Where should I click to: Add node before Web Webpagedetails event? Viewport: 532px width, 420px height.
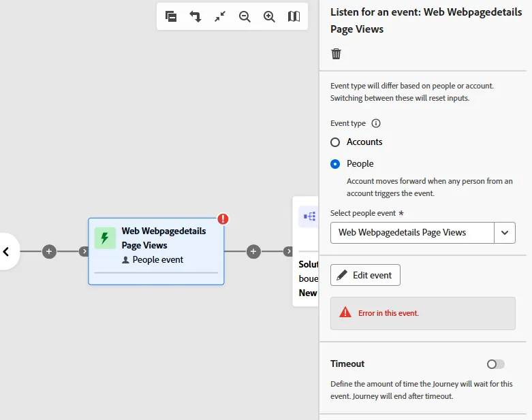click(49, 252)
